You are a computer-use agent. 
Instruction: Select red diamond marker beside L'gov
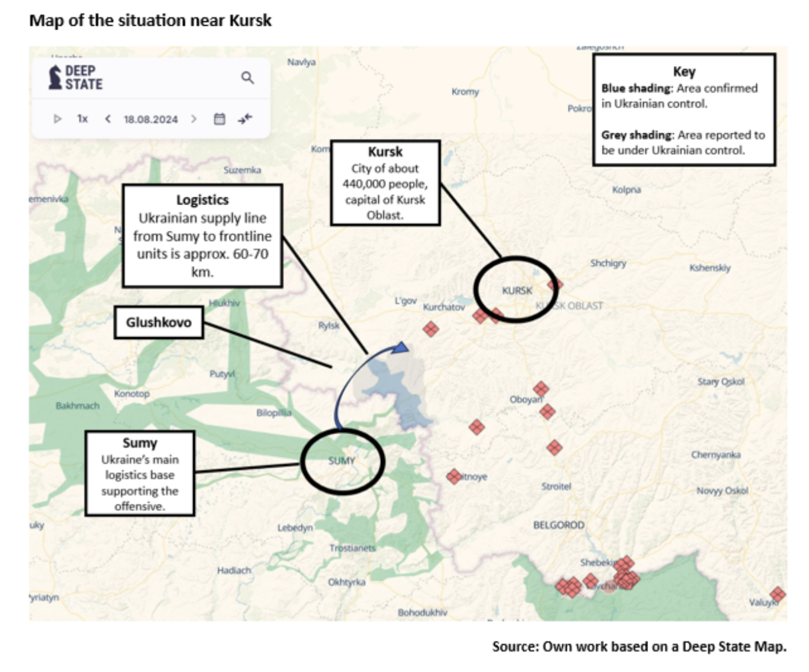coord(431,329)
